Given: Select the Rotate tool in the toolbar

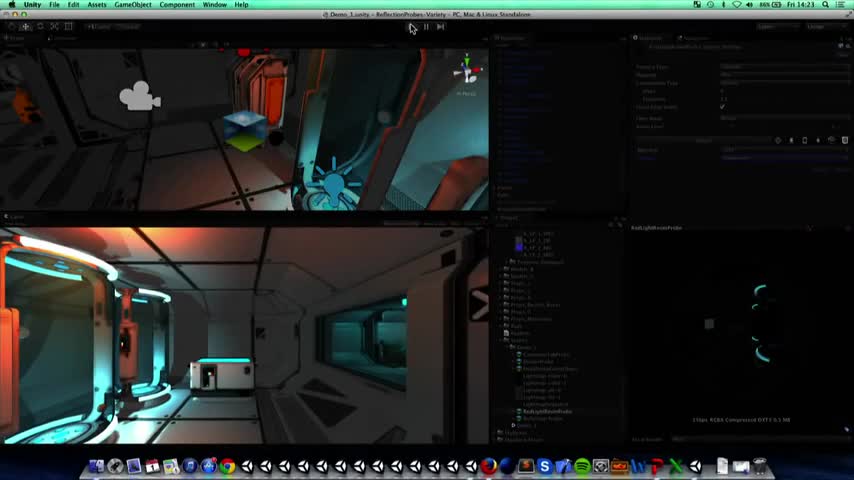Looking at the screenshot, I should (40, 27).
